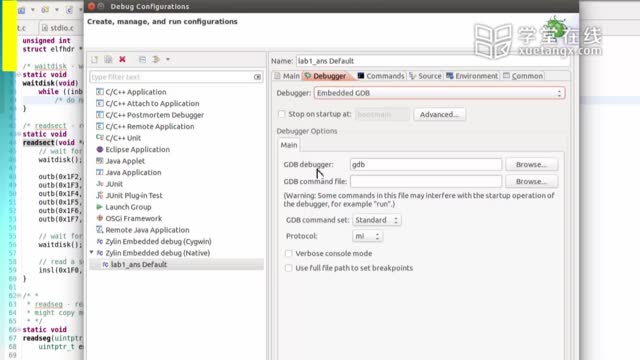Toggle Verbose console mode checkbox

pos(289,253)
